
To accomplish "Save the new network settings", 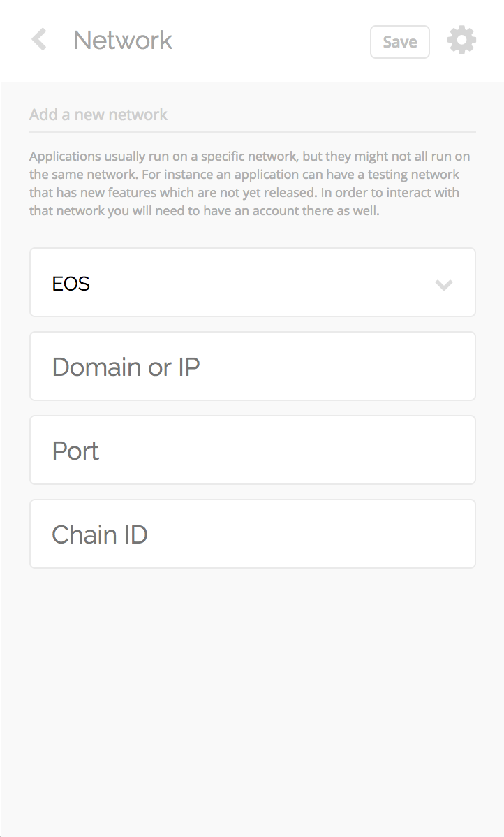I will click(399, 42).
